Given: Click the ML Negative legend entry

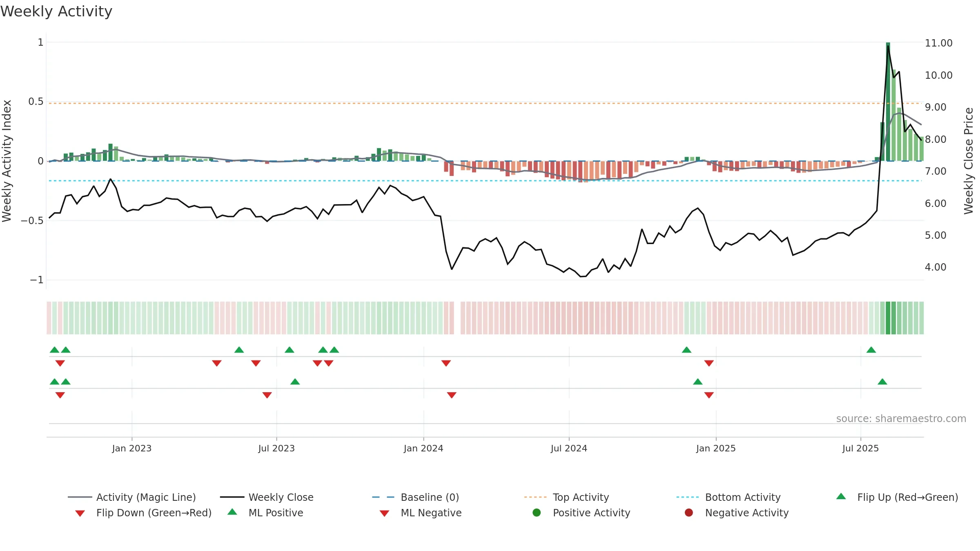Looking at the screenshot, I should tap(421, 513).
